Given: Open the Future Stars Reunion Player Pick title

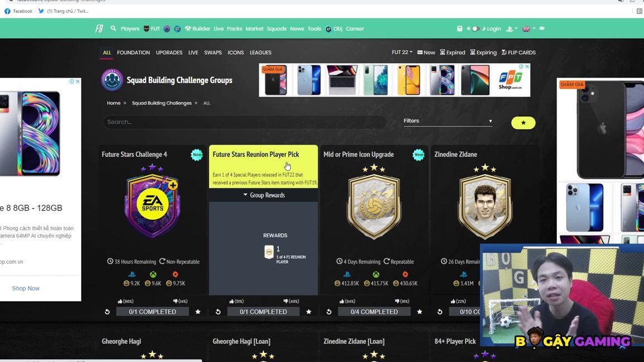Looking at the screenshot, I should pyautogui.click(x=256, y=154).
